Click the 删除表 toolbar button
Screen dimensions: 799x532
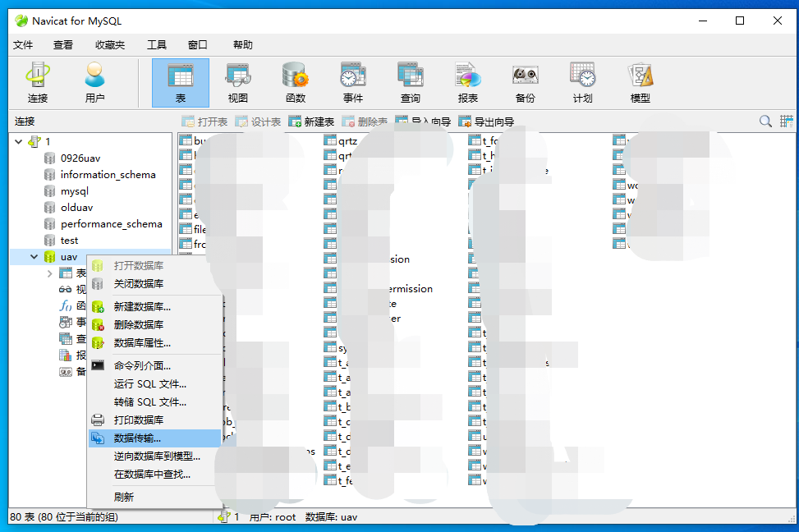(365, 122)
